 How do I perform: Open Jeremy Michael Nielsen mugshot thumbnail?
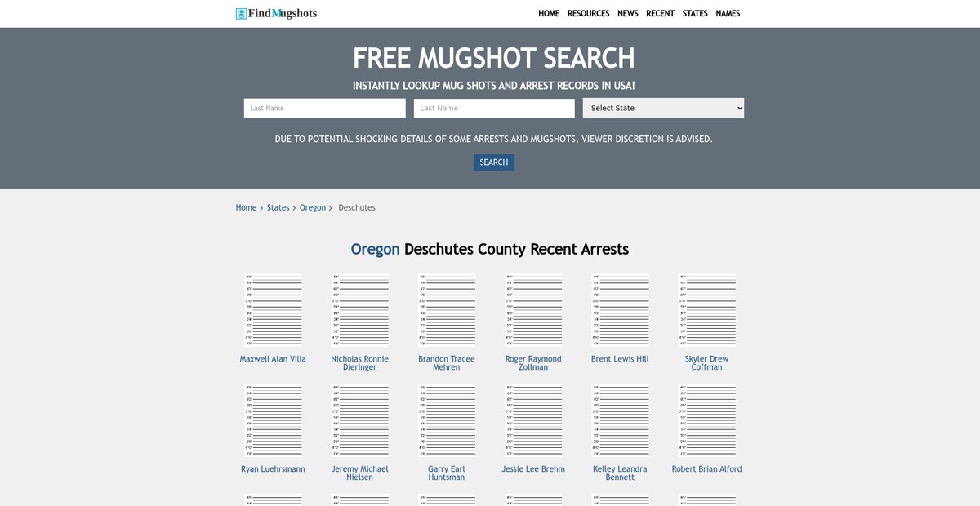pyautogui.click(x=359, y=420)
